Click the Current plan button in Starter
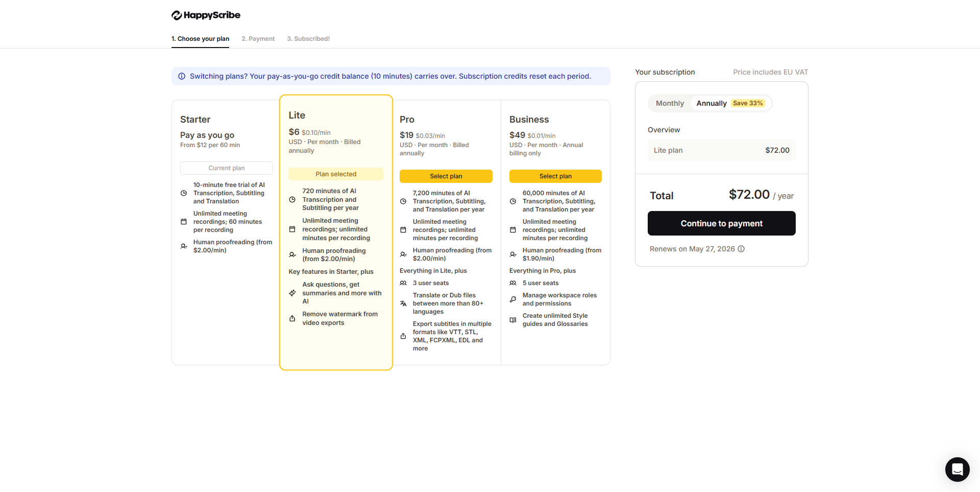This screenshot has width=980, height=492. tap(227, 168)
